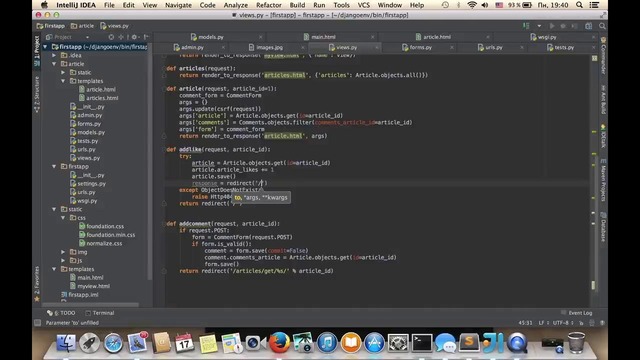This screenshot has height=360, width=640.
Task: Toggle the Ant Build tool window
Action: coord(603,100)
